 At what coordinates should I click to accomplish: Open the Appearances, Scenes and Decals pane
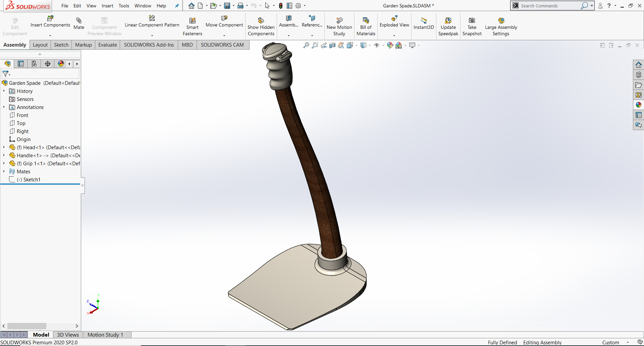[x=639, y=105]
